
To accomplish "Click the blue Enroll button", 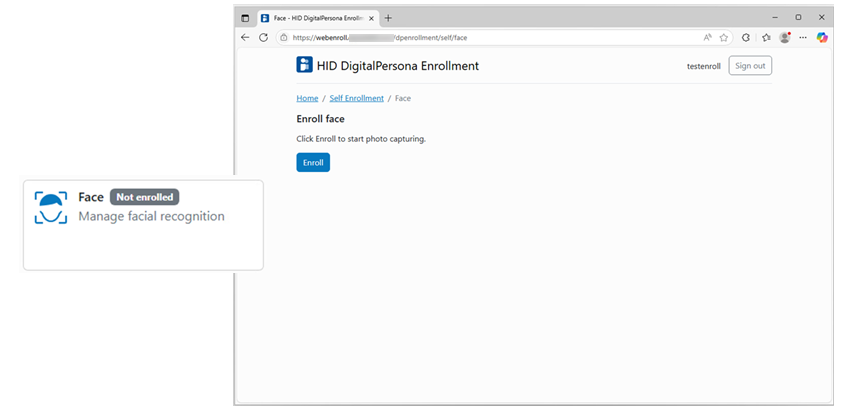I will point(312,162).
